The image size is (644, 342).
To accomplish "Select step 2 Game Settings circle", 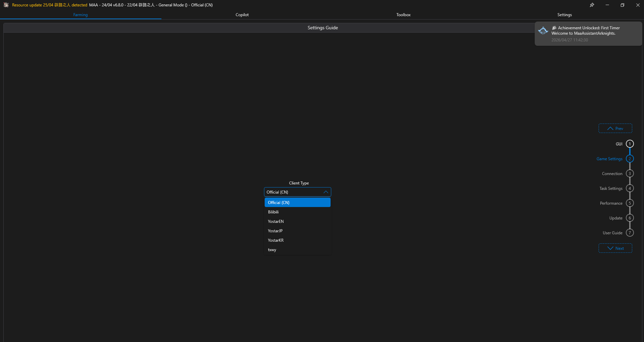I will pyautogui.click(x=630, y=159).
